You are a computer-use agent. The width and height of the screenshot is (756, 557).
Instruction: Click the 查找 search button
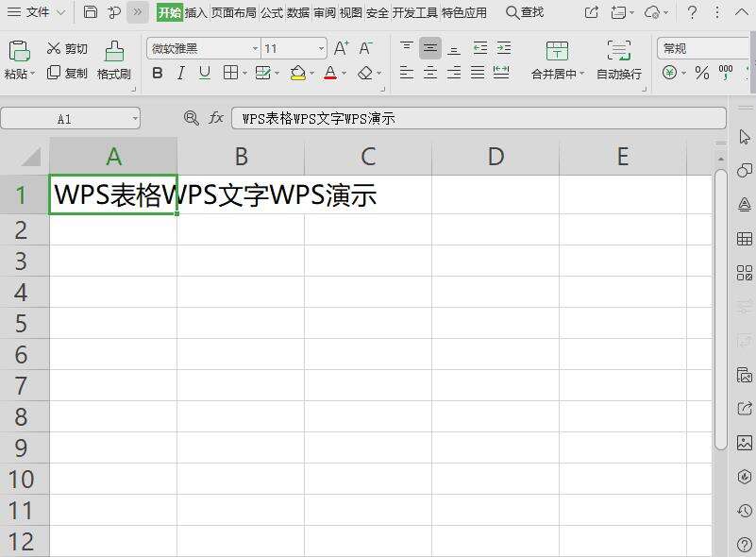(x=525, y=12)
